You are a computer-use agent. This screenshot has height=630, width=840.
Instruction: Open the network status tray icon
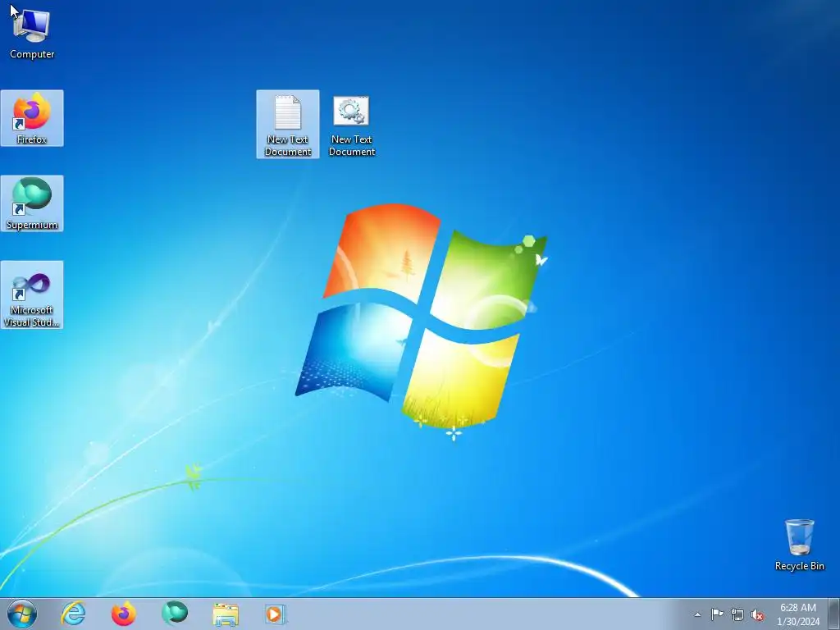(737, 614)
